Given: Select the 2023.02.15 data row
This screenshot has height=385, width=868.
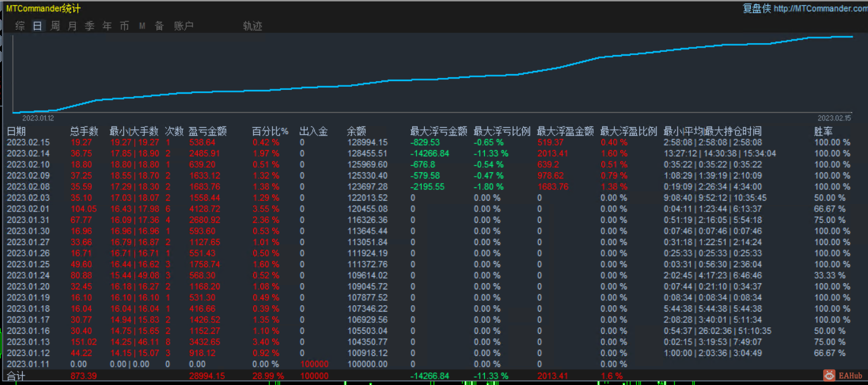Looking at the screenshot, I should (x=29, y=142).
